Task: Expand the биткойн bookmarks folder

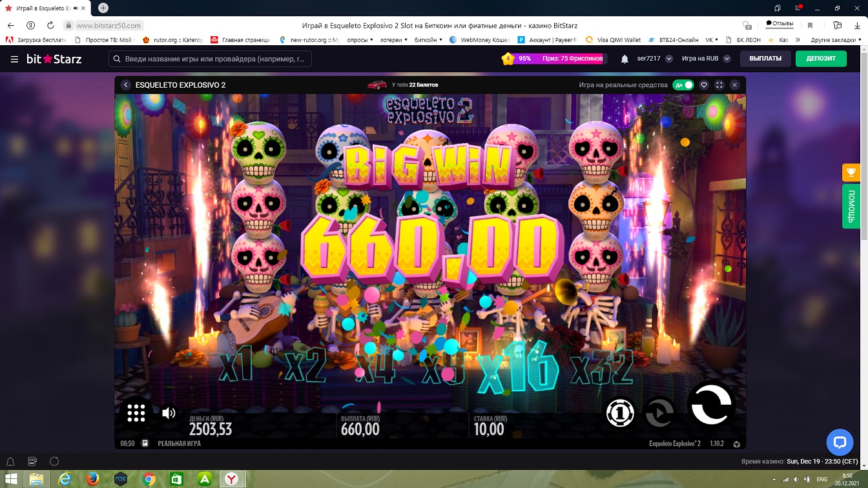Action: tap(428, 40)
